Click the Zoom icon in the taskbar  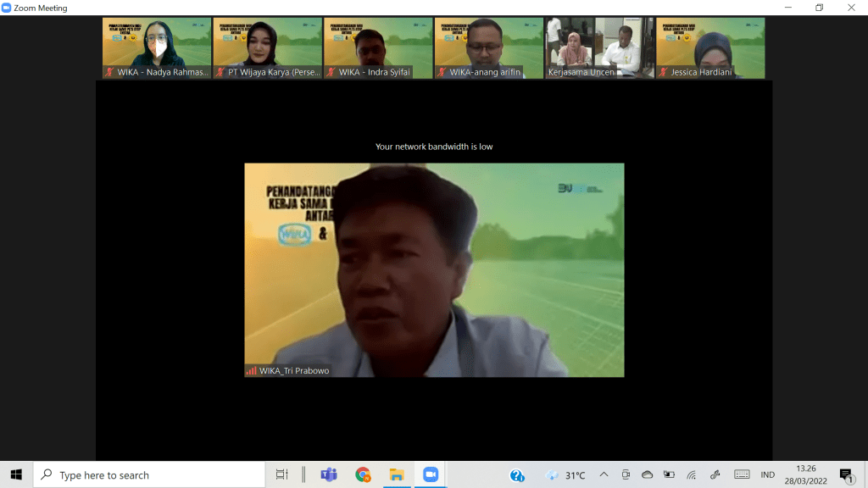tap(430, 474)
